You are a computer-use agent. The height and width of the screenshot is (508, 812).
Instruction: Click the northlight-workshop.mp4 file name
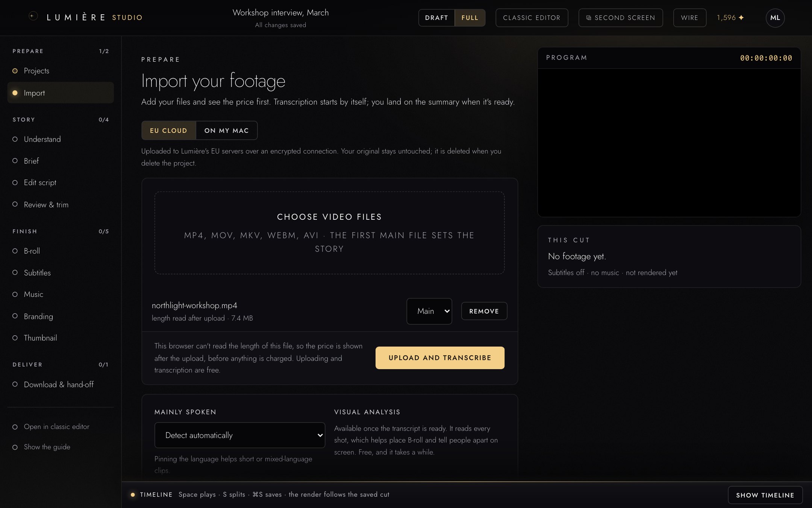tap(194, 305)
